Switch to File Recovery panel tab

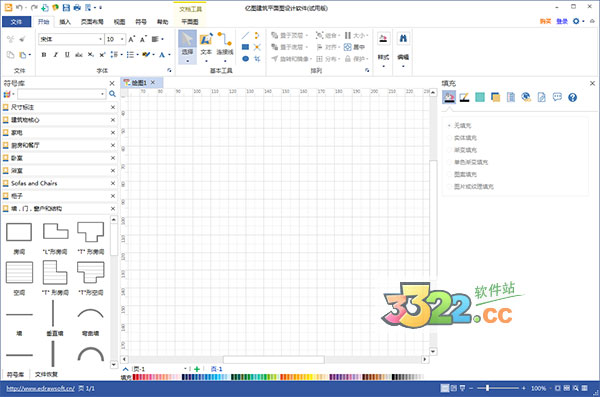tap(46, 374)
